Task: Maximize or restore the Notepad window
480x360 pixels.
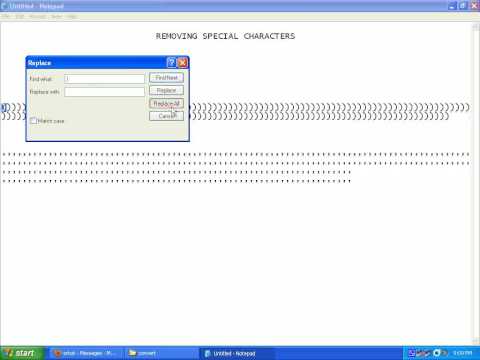Action: click(463, 6)
